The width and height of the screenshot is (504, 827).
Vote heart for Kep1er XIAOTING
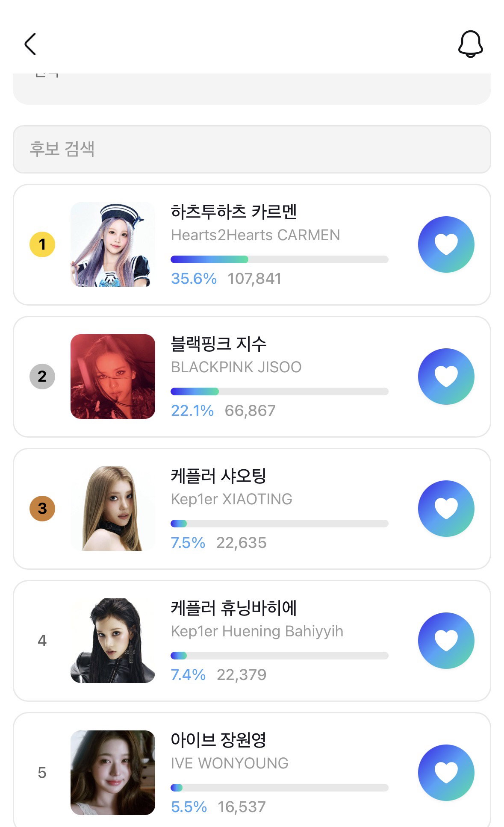click(446, 509)
